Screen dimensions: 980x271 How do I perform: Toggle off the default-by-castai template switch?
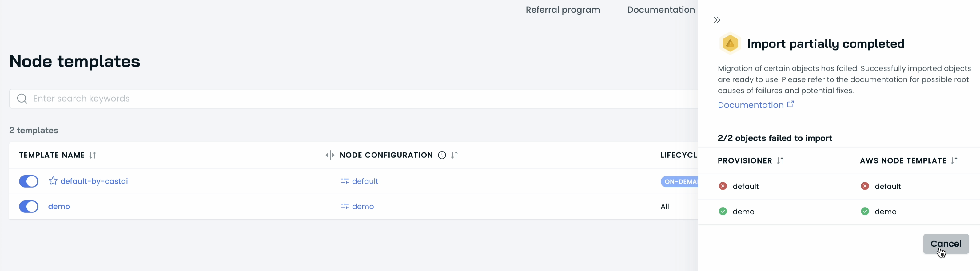[29, 181]
